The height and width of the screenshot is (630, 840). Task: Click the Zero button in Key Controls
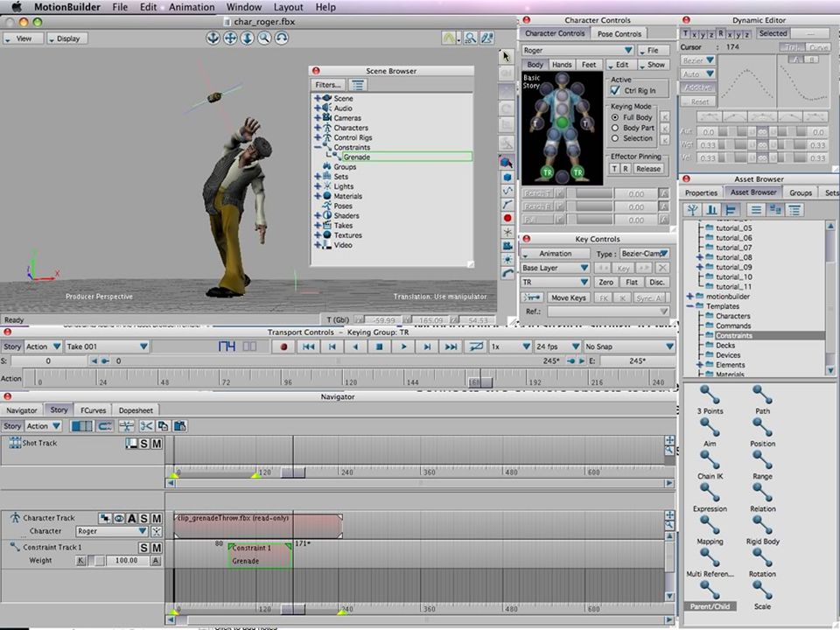[x=605, y=282]
